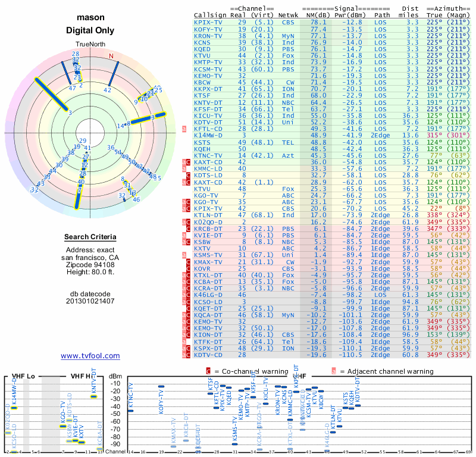The width and height of the screenshot is (476, 457).
Task: Open the KTSF callsign link
Action: (202, 95)
